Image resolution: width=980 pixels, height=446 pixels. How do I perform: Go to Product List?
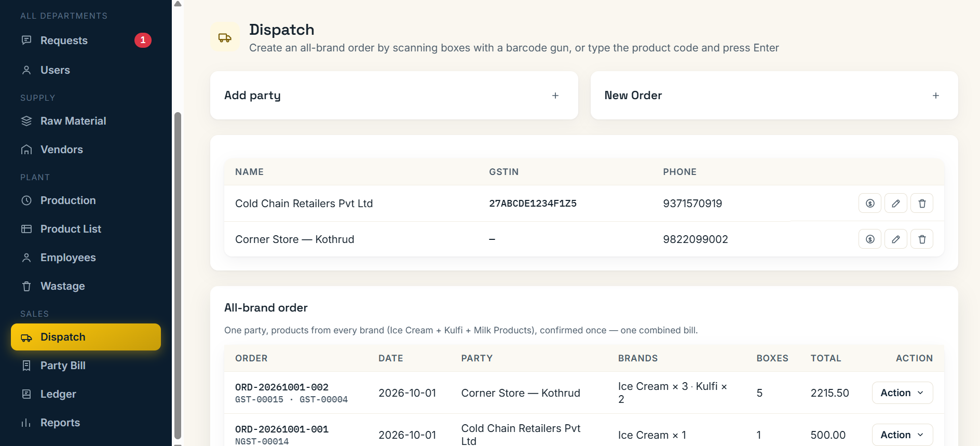(x=86, y=229)
